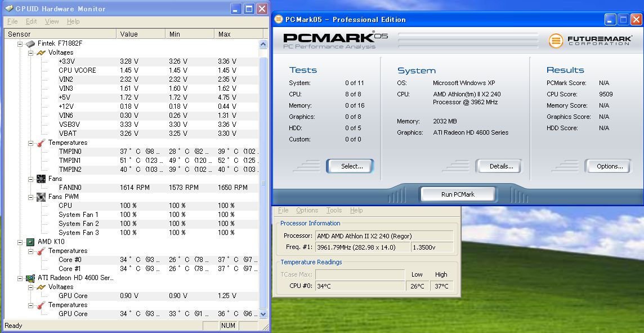Click the AMD K10 processor icon
Screen dimensions: 644x333
(30, 242)
